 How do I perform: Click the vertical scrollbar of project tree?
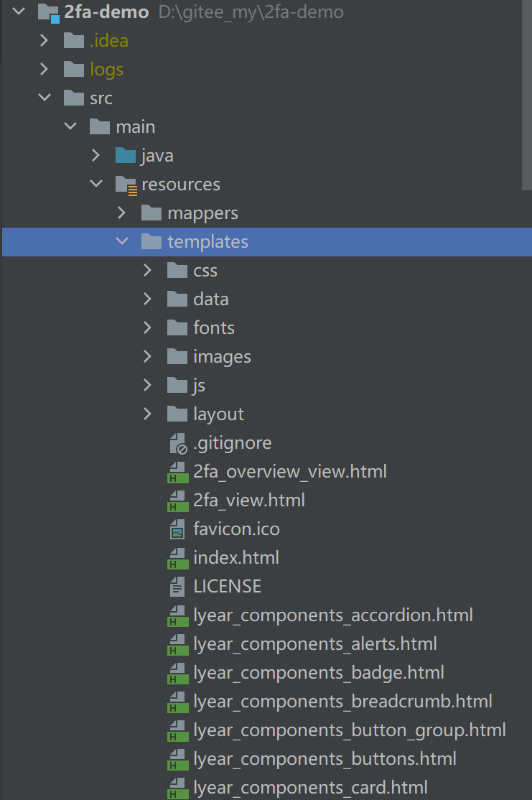(x=528, y=93)
